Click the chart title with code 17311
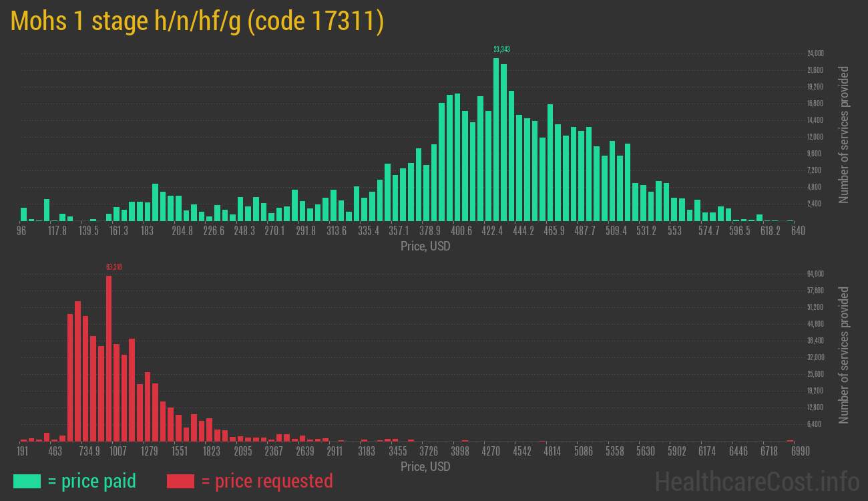The image size is (868, 501). (x=197, y=21)
